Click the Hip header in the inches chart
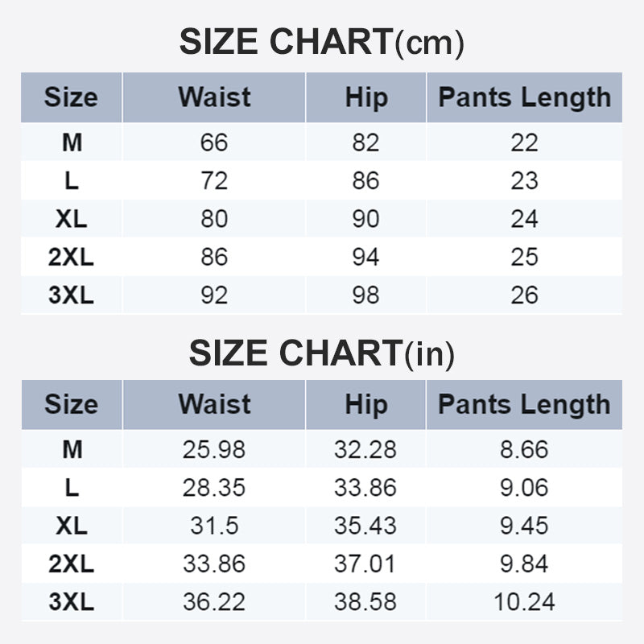Image resolution: width=644 pixels, height=644 pixels. (365, 404)
